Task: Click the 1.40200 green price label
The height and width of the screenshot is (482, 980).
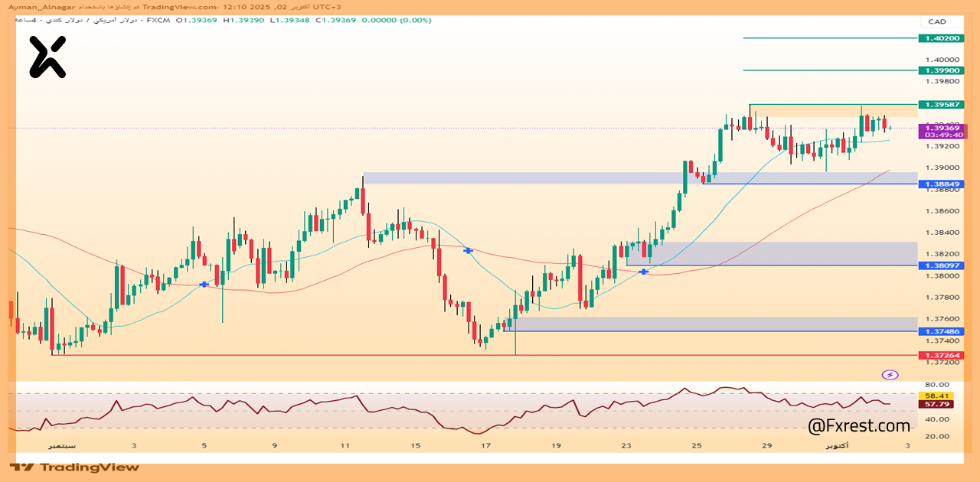Action: tap(941, 37)
